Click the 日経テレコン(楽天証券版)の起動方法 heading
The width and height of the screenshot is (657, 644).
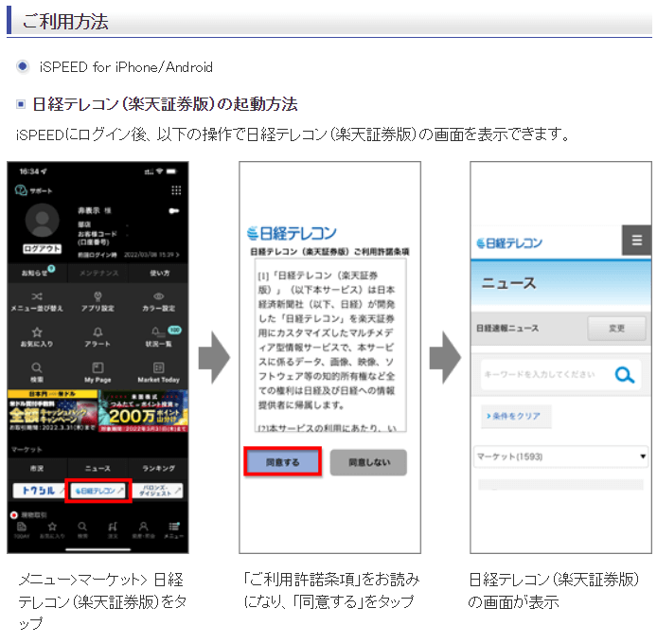click(165, 104)
